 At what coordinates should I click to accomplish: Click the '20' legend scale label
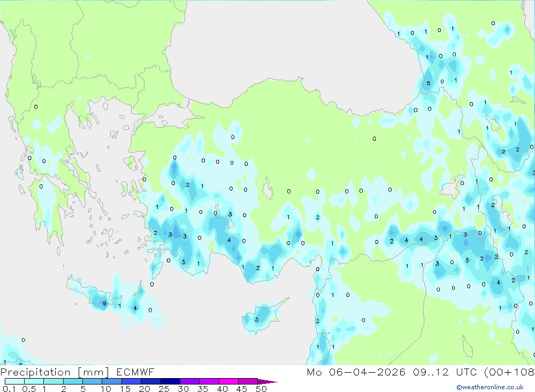click(144, 389)
